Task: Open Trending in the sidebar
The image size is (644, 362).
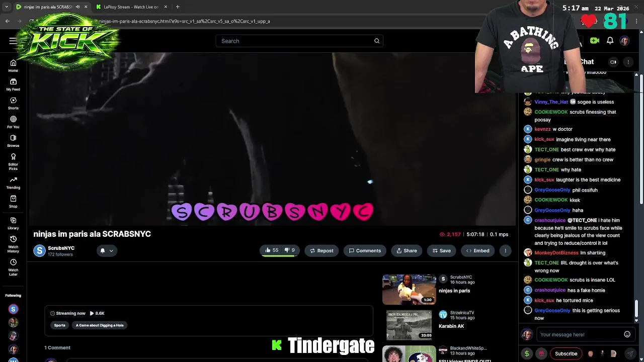Action: pyautogui.click(x=13, y=183)
